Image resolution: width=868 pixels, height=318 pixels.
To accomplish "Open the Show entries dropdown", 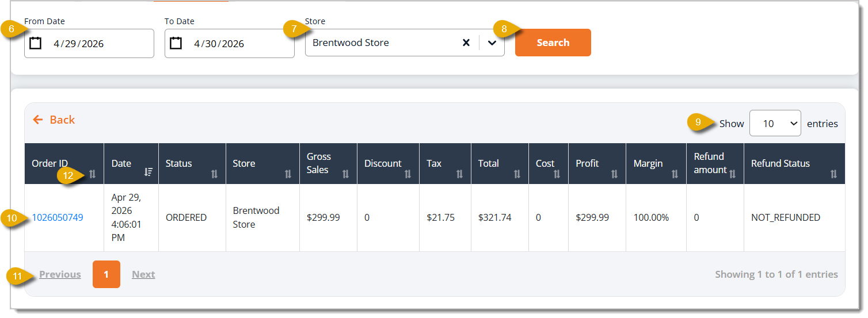I will [775, 123].
